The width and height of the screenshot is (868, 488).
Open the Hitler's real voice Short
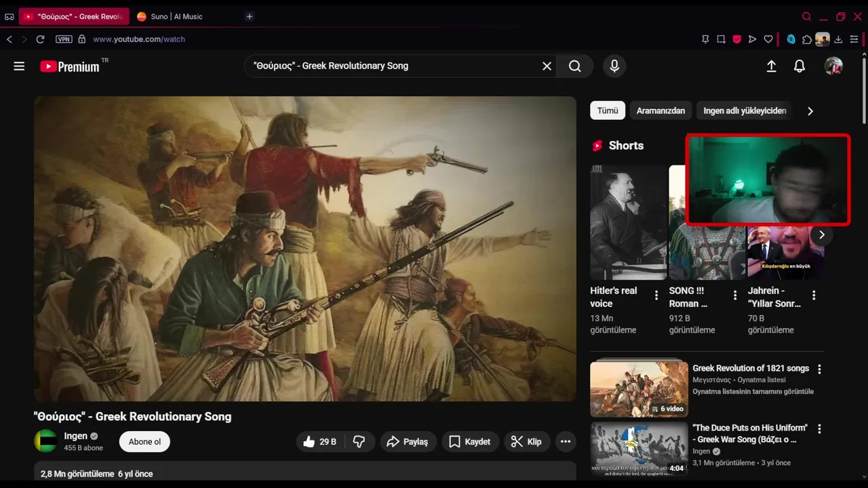[629, 222]
